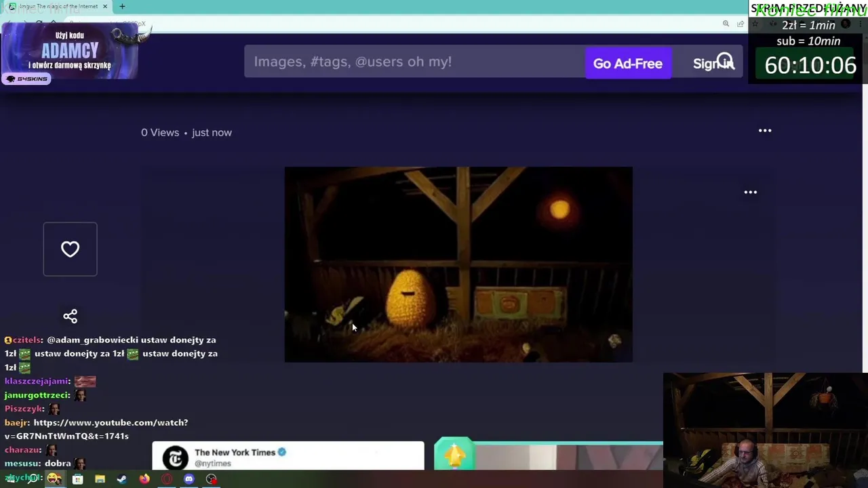Click the 'just now' timestamp
868x488 pixels.
[x=212, y=132]
